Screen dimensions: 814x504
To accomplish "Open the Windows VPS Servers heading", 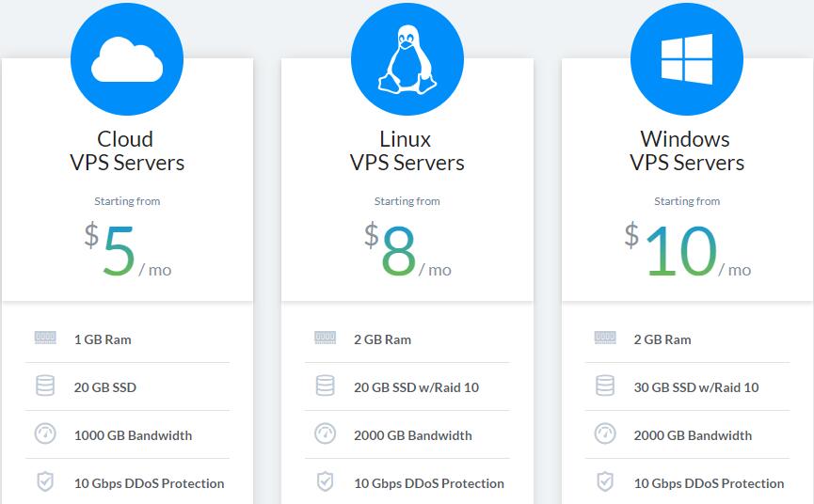I will (687, 150).
